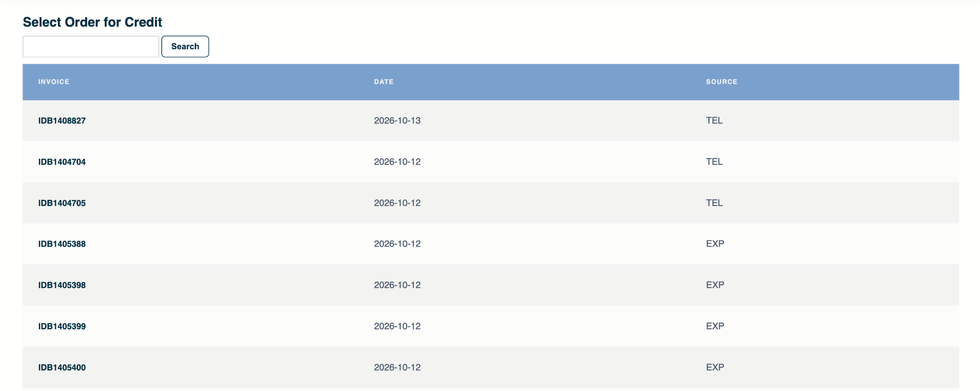Select invoice IDB1404705
The image size is (980, 391).
pos(62,203)
